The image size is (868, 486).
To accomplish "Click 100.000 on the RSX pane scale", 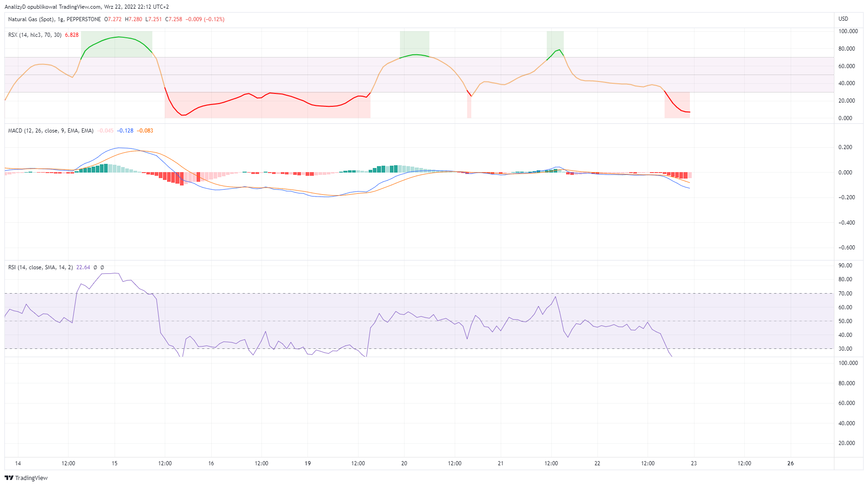I will point(848,31).
